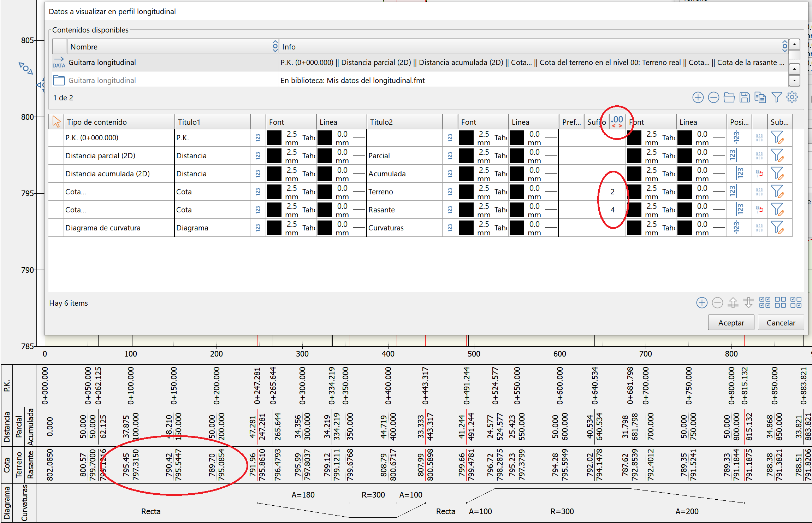The width and height of the screenshot is (812, 523).
Task: Open the Info column sort chevron
Action: [785, 46]
